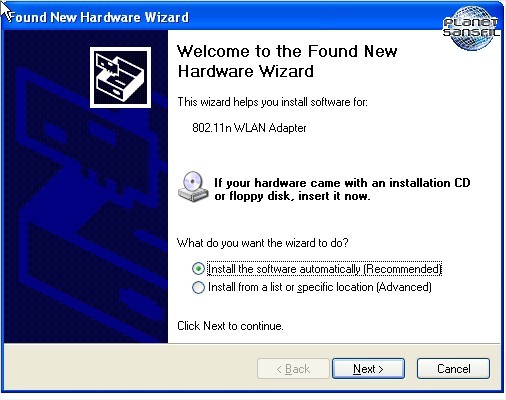Proceed with the Next button
This screenshot has height=400, width=506.
[x=368, y=369]
